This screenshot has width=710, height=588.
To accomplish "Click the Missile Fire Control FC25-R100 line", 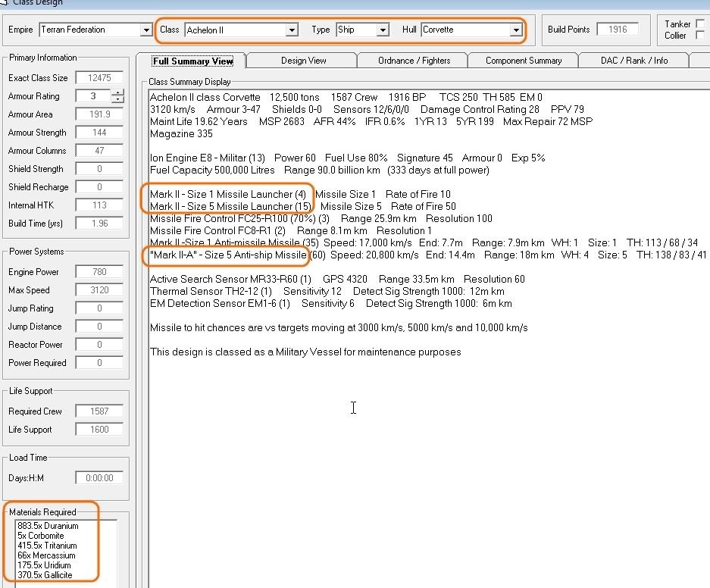I will pyautogui.click(x=321, y=219).
